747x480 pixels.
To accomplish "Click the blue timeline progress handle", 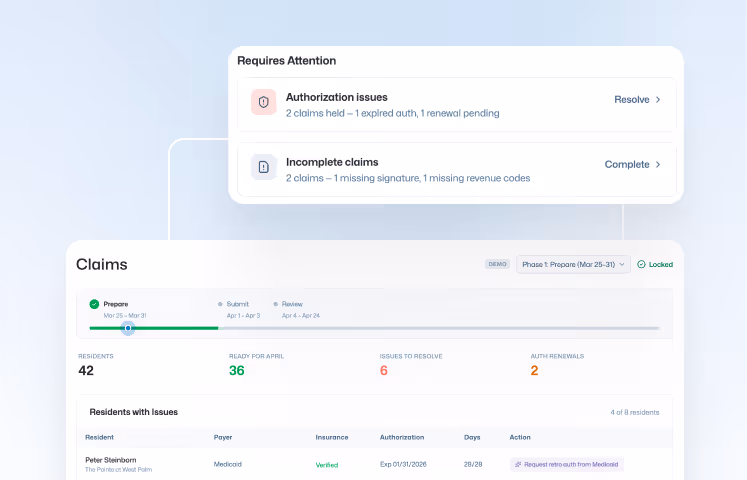I will [x=128, y=328].
